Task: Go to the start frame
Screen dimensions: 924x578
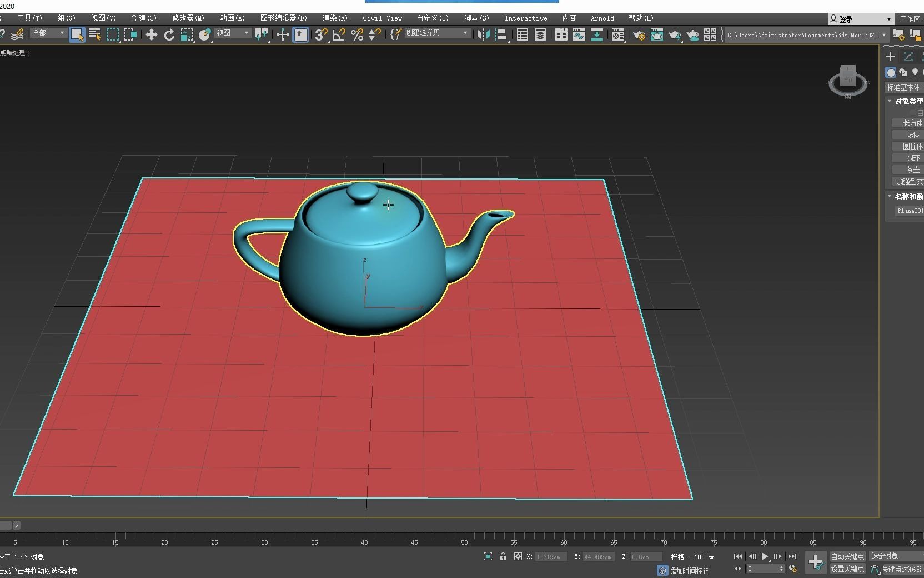Action: coord(738,556)
